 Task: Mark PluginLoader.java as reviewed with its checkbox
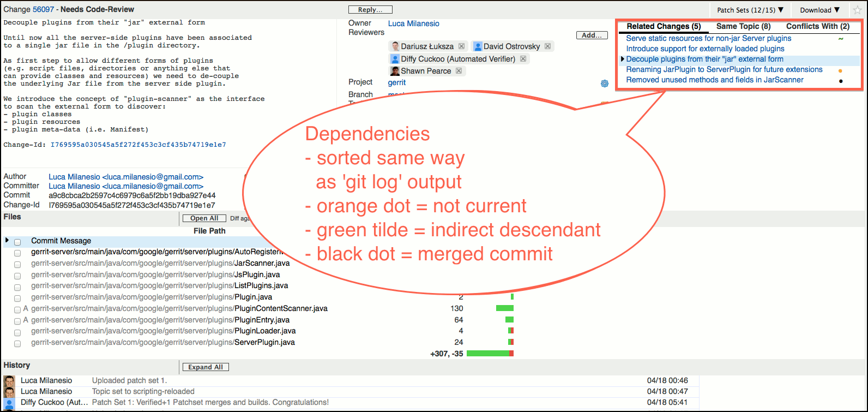[17, 332]
